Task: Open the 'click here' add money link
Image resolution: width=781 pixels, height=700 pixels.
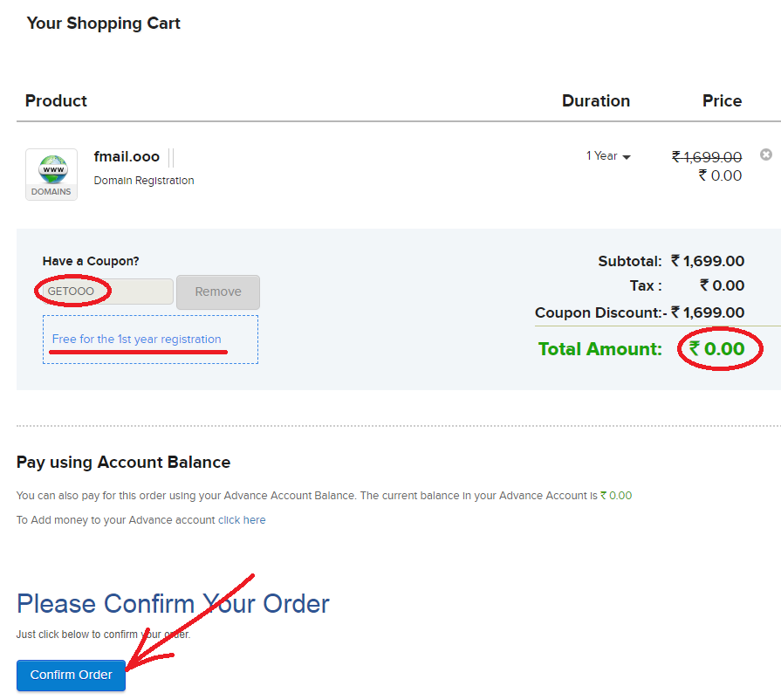Action: 242,519
